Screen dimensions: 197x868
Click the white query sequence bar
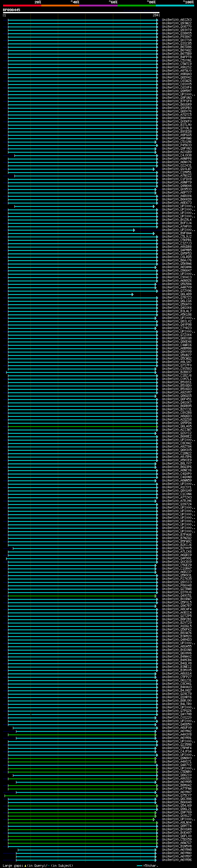click(81, 13)
